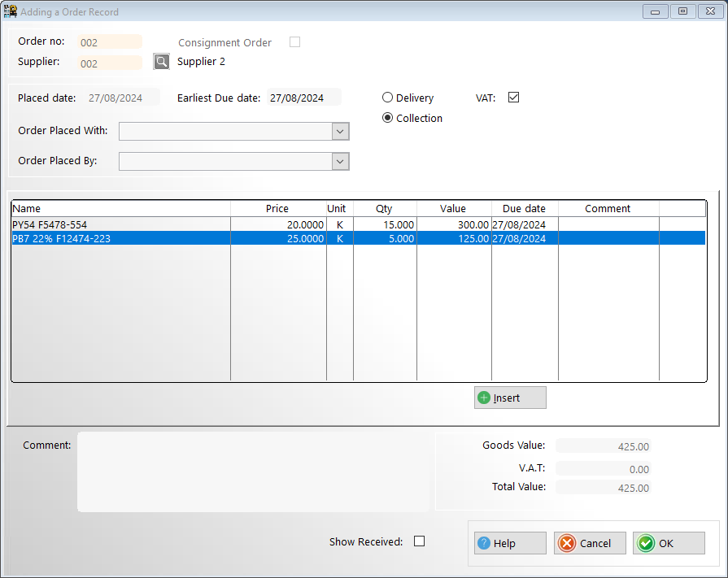Image resolution: width=728 pixels, height=578 pixels.
Task: Click the application icon in title bar
Action: (11, 11)
